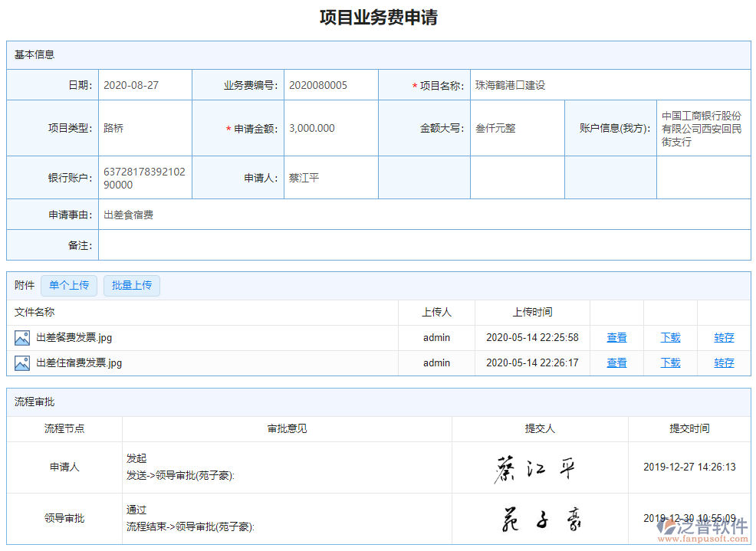Download 出差餐费发票.jpg via 下载 link
This screenshot has width=756, height=551.
669,337
